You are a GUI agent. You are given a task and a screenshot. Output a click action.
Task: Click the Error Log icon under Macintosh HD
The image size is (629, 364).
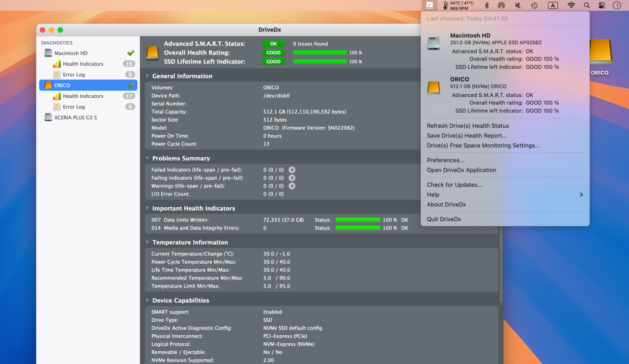click(x=57, y=75)
